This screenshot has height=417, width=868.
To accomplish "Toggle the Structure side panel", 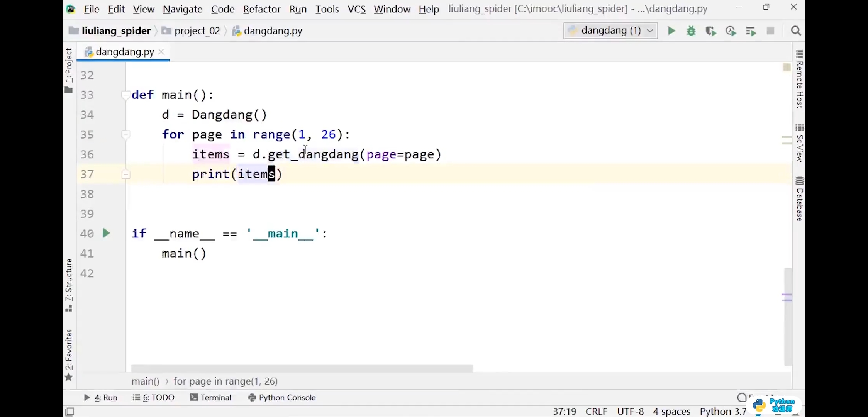I will point(69,285).
